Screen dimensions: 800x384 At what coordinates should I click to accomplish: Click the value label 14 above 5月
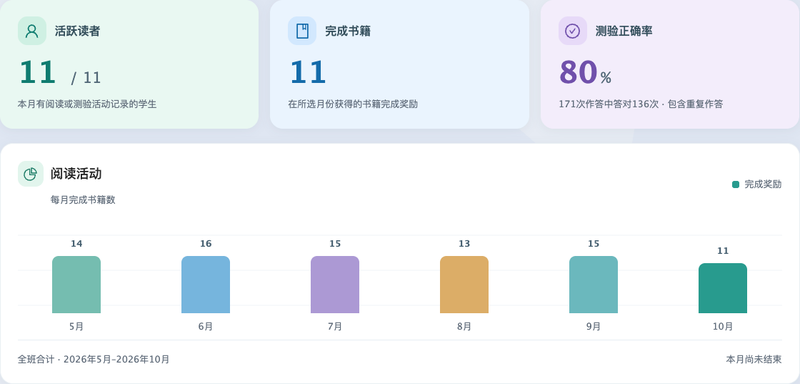click(x=77, y=244)
